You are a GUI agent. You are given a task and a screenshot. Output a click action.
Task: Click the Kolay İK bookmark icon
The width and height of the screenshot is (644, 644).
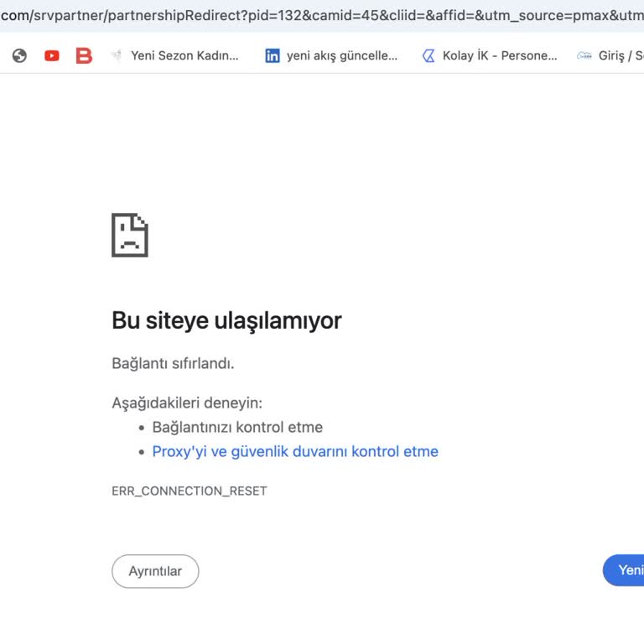point(428,55)
